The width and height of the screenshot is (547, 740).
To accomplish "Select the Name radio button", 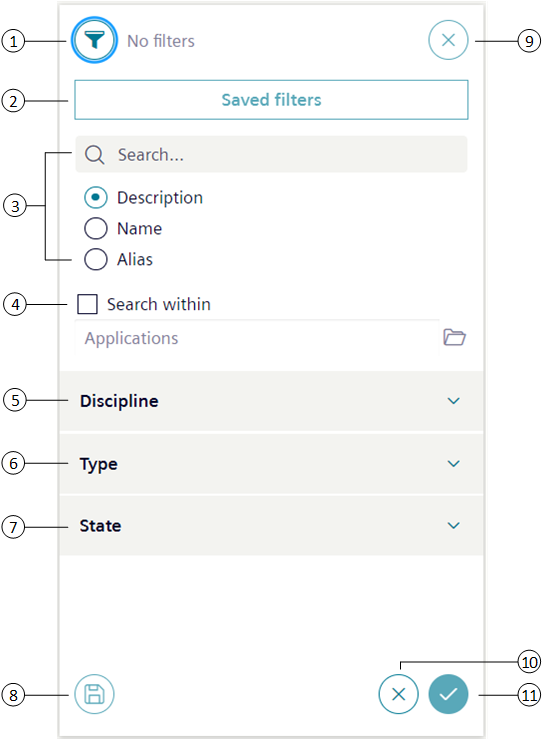I will click(96, 228).
